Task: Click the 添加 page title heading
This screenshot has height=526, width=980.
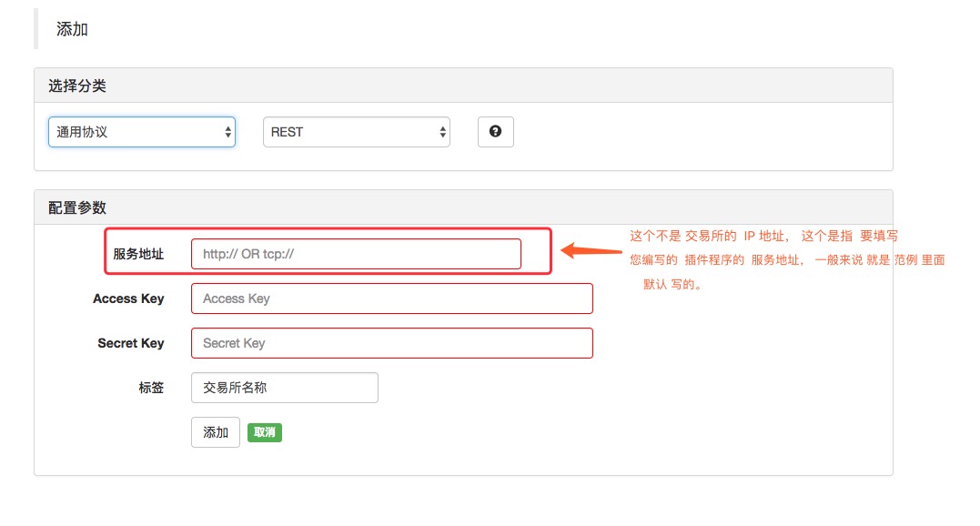Action: tap(72, 29)
